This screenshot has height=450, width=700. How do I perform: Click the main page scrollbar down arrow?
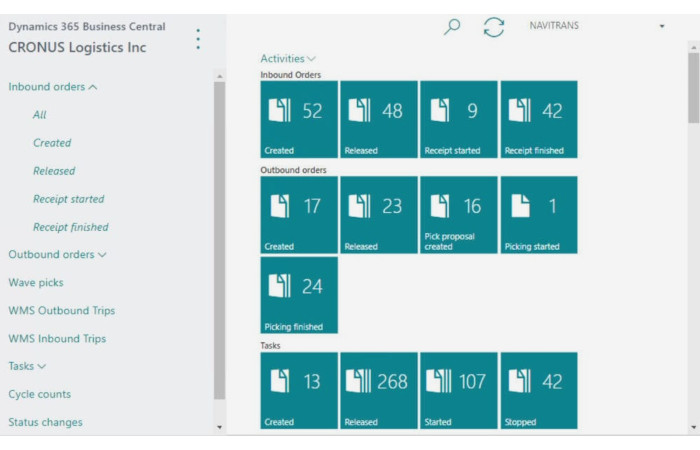pos(693,427)
